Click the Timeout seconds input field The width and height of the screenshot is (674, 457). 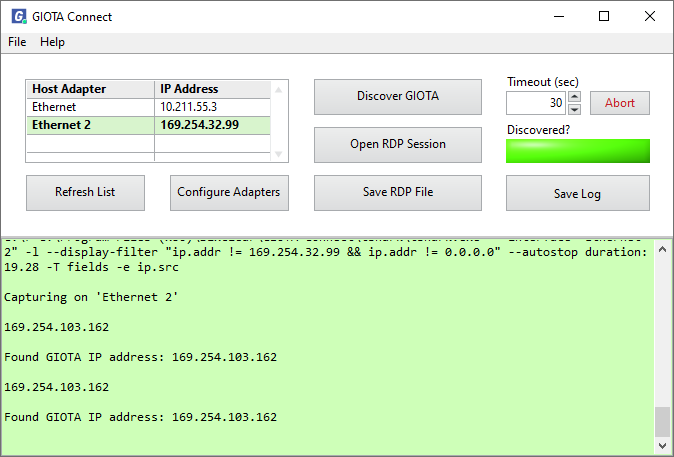pyautogui.click(x=536, y=103)
